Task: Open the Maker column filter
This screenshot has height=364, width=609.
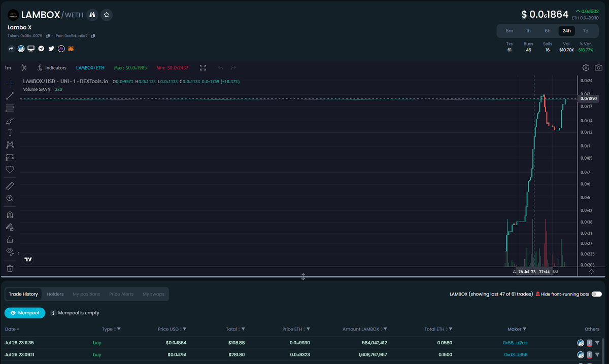Action: pyautogui.click(x=524, y=329)
